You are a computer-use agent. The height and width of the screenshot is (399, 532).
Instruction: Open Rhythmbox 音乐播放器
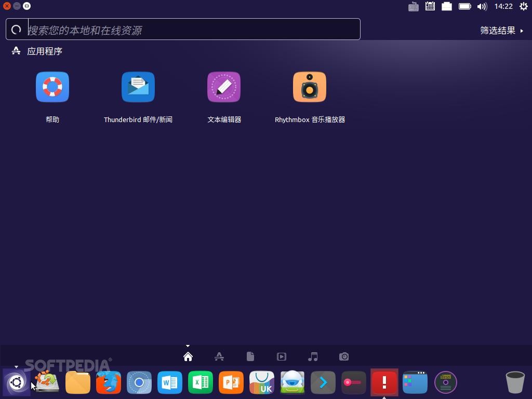point(310,87)
